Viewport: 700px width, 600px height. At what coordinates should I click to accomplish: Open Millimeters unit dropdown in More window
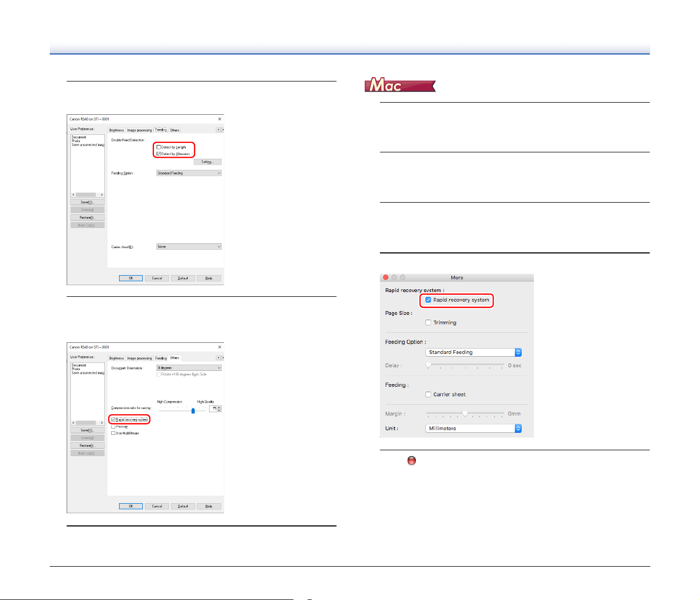point(474,429)
